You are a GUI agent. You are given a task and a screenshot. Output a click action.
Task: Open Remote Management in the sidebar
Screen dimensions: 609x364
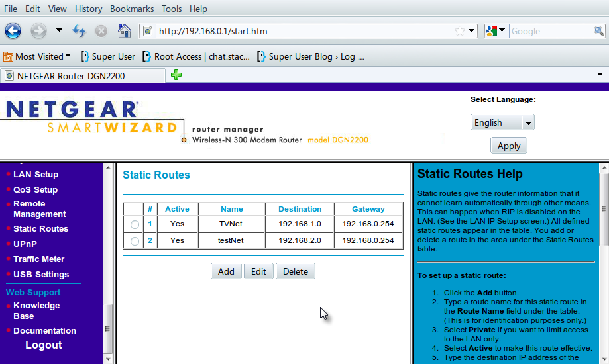pos(39,208)
